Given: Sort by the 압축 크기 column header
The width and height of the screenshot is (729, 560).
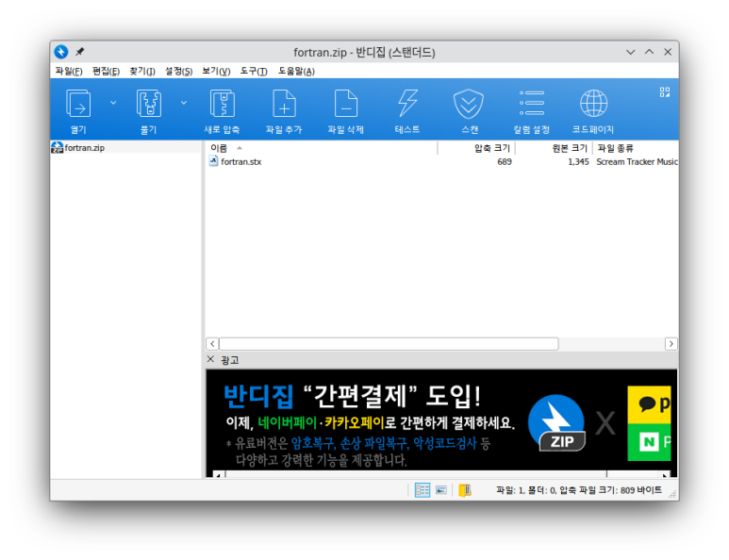Looking at the screenshot, I should pos(476,148).
